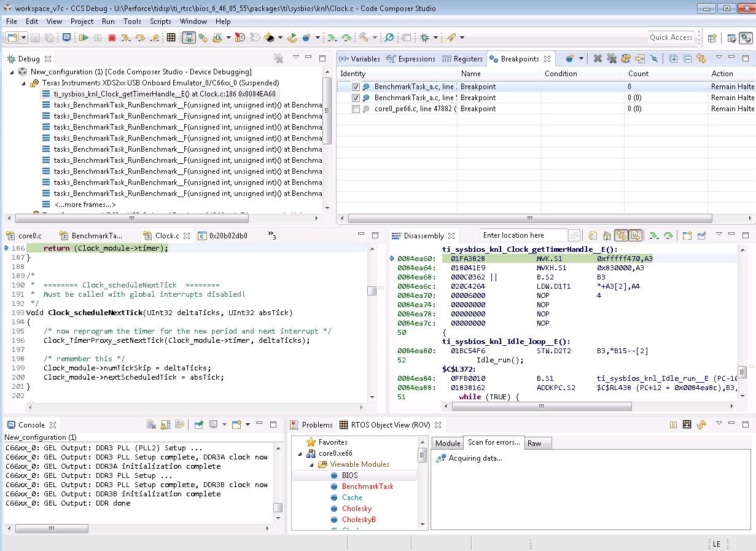756x551 pixels.
Task: Uncheck the second BenchmarkTask_a.c breakpoint
Action: [x=356, y=98]
